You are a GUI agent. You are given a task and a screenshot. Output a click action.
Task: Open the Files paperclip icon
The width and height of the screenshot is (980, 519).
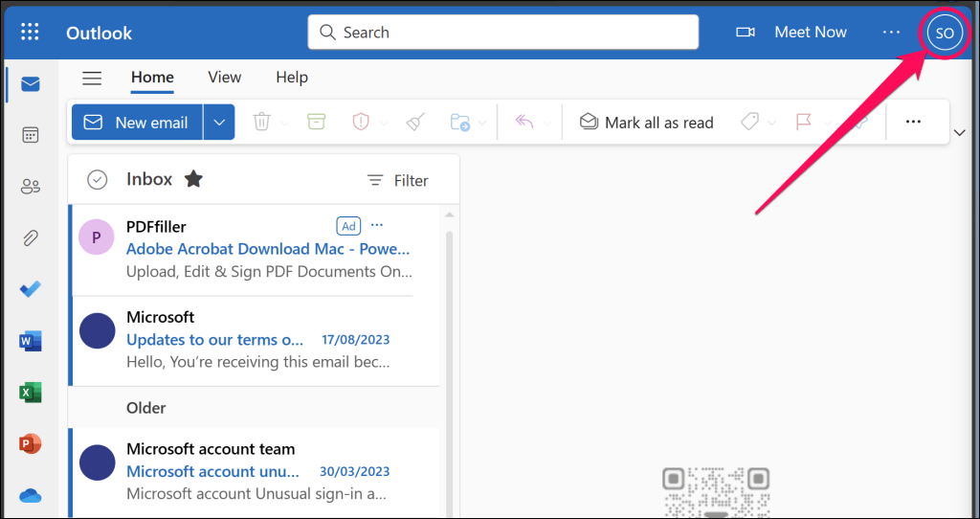[x=30, y=237]
